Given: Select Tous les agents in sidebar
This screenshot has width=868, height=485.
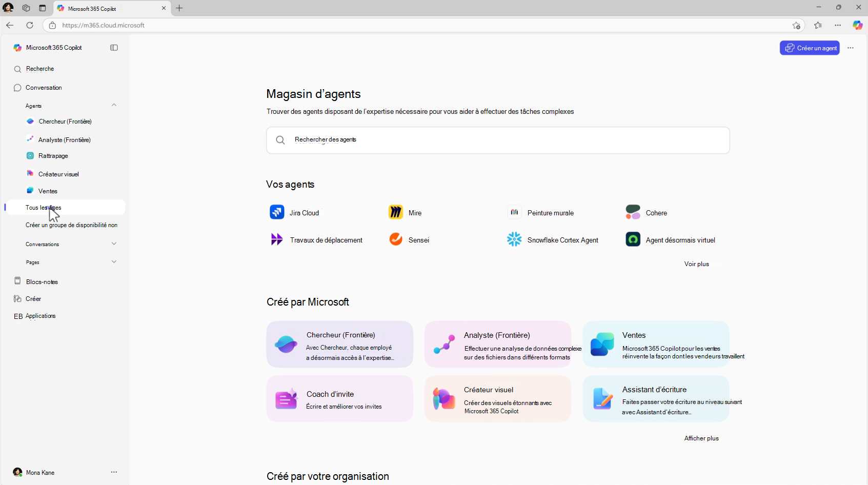Looking at the screenshot, I should click(x=65, y=207).
